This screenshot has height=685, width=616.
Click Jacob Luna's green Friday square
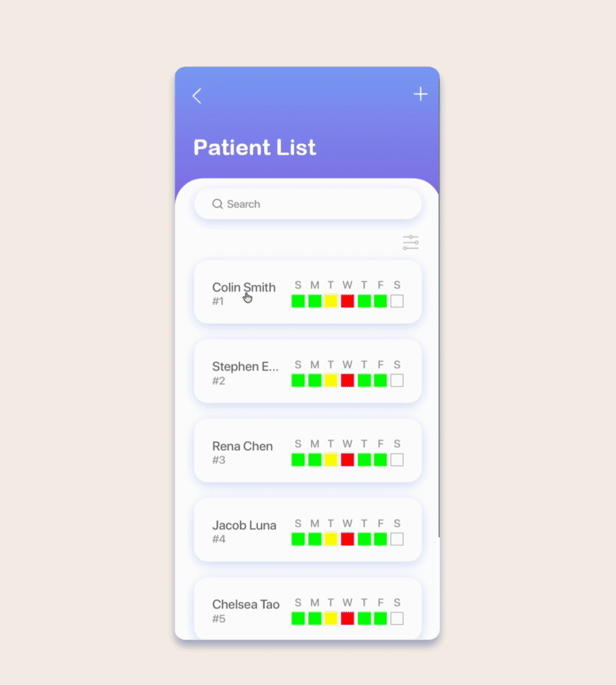pyautogui.click(x=381, y=539)
